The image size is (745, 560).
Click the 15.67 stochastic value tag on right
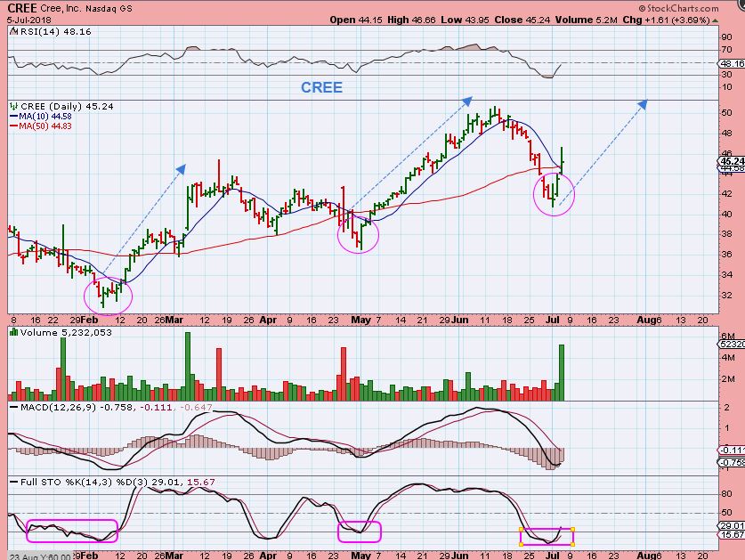pyautogui.click(x=733, y=535)
